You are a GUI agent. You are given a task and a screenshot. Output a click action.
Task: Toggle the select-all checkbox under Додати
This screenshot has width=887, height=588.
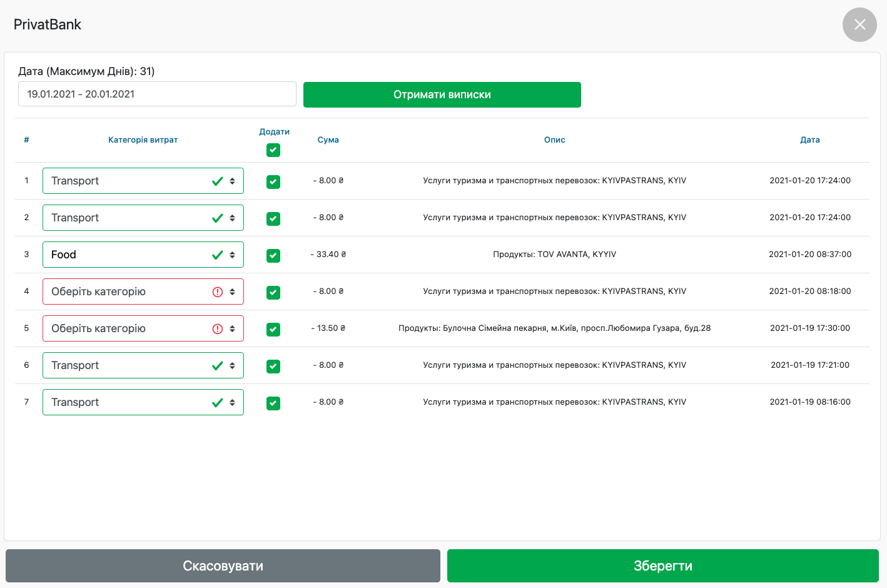point(273,150)
